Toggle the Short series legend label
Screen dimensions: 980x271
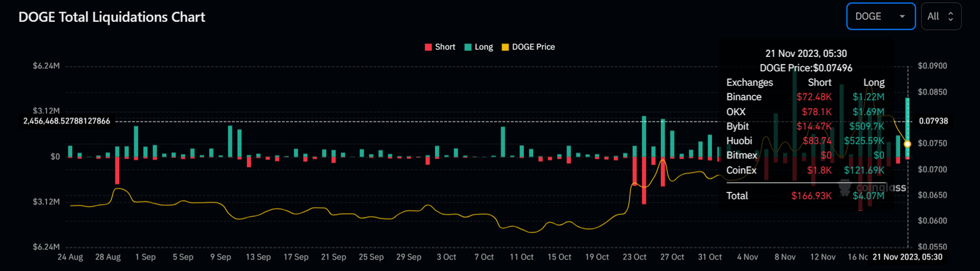point(445,47)
